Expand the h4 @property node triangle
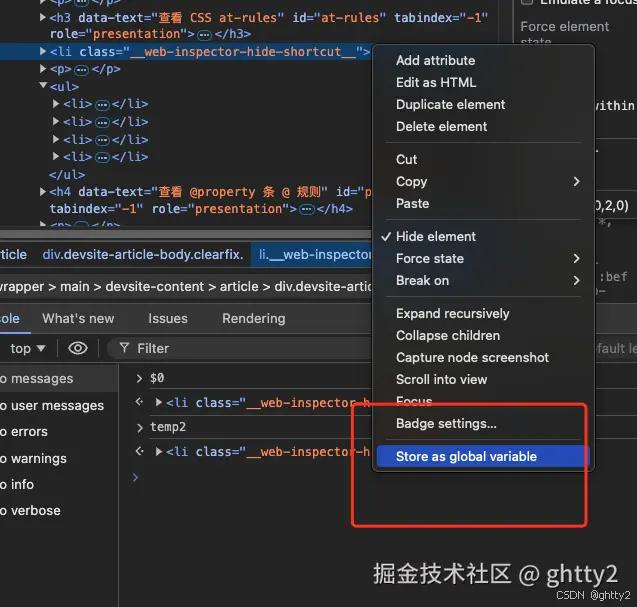This screenshot has height=607, width=637. [42, 191]
